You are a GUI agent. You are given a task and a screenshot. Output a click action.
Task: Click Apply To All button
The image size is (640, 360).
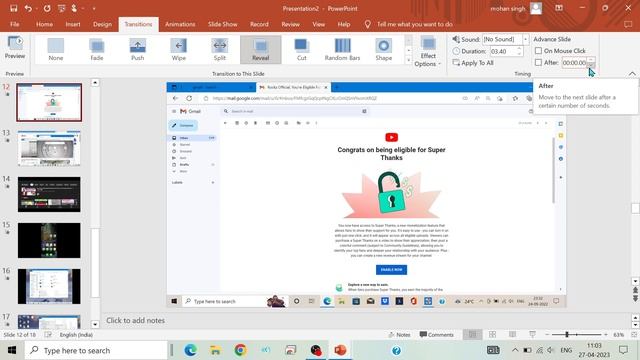473,63
